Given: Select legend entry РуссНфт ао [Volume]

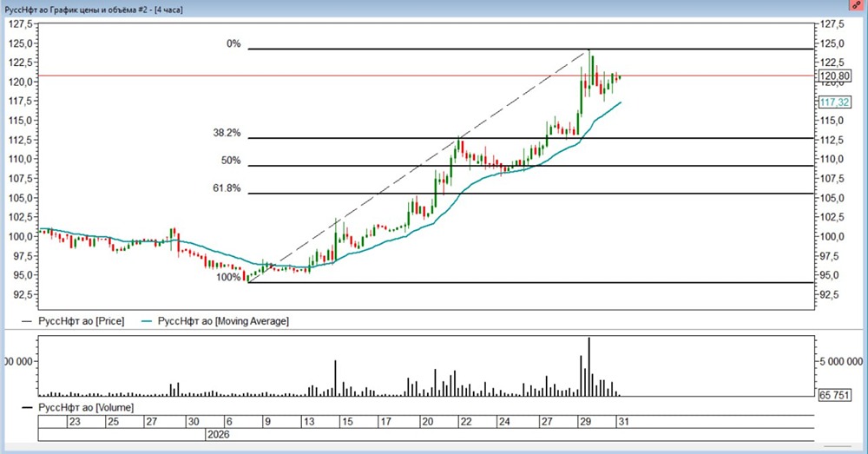Looking at the screenshot, I should [86, 407].
